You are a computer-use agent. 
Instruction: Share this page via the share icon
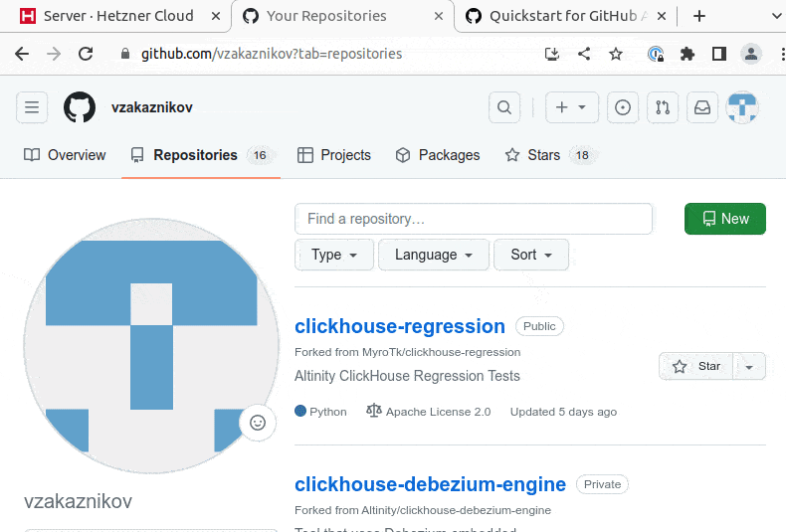tap(584, 54)
